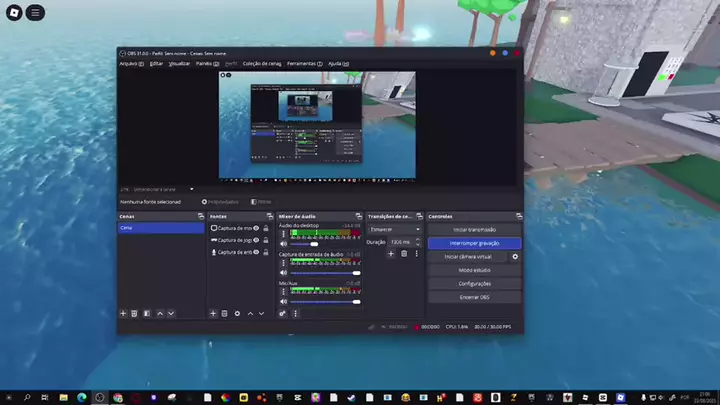Open the Esmaecer transition dropdown
The height and width of the screenshot is (405, 720).
coord(394,229)
